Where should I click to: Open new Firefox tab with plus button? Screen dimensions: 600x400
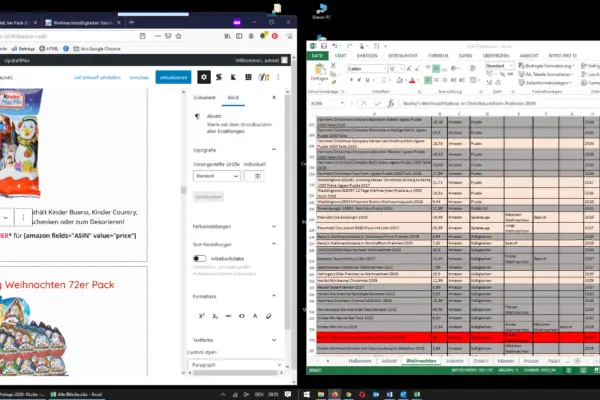click(131, 23)
